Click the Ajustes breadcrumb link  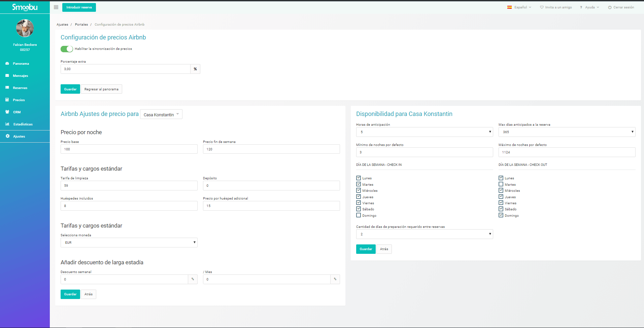(62, 25)
